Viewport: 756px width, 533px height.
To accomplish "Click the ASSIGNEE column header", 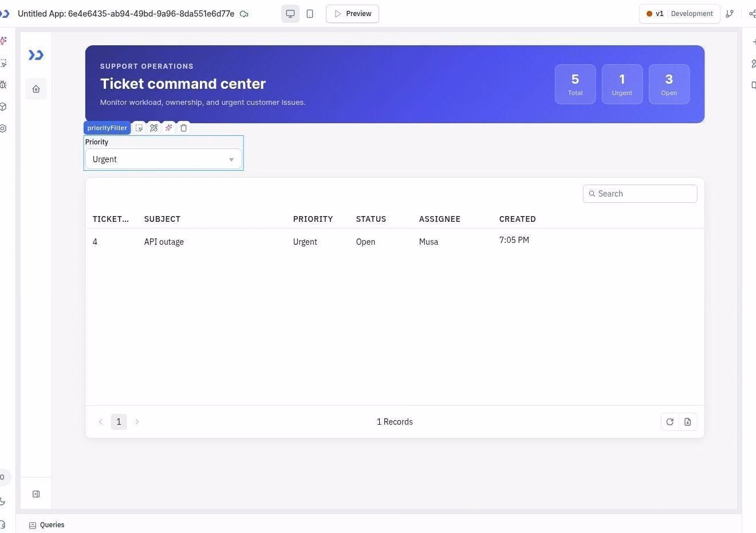I will pyautogui.click(x=439, y=219).
